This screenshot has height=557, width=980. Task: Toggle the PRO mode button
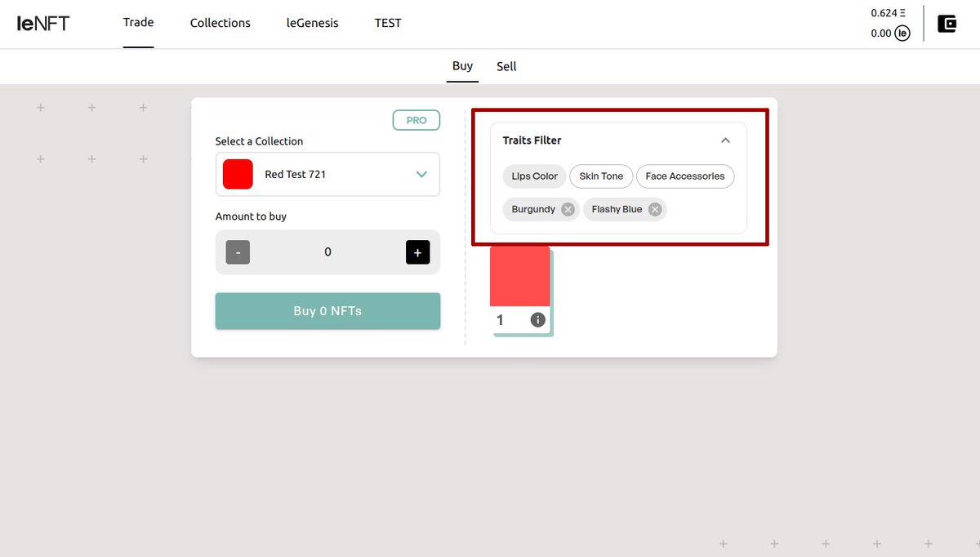click(416, 120)
